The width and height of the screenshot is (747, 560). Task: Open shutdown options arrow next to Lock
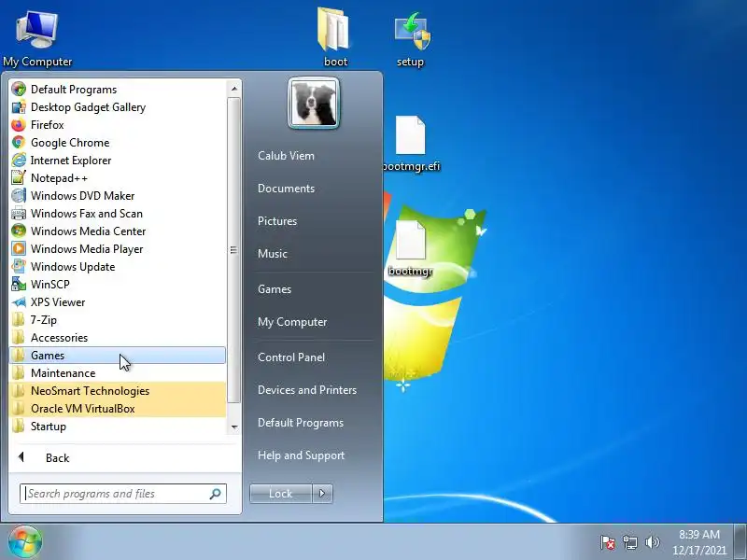tap(322, 494)
